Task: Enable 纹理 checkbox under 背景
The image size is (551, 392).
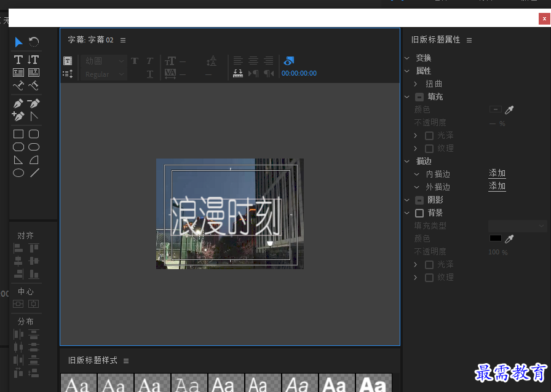Action: tap(429, 278)
